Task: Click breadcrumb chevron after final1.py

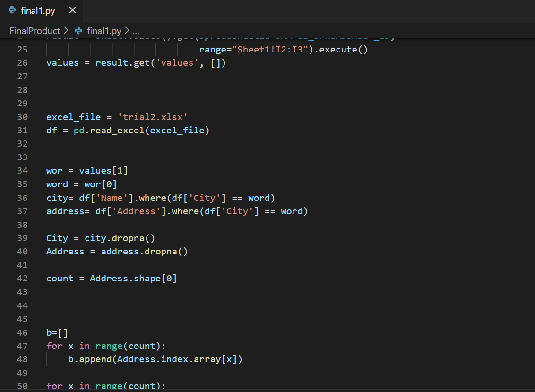Action: coord(127,31)
